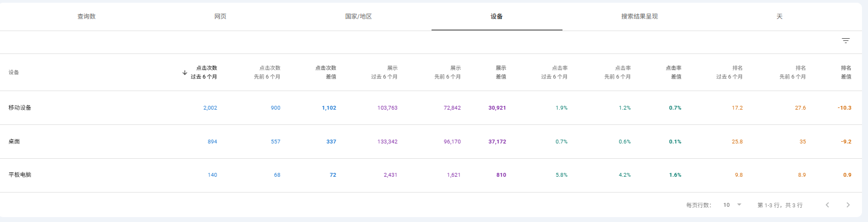Select the 桌面 row

(430, 142)
